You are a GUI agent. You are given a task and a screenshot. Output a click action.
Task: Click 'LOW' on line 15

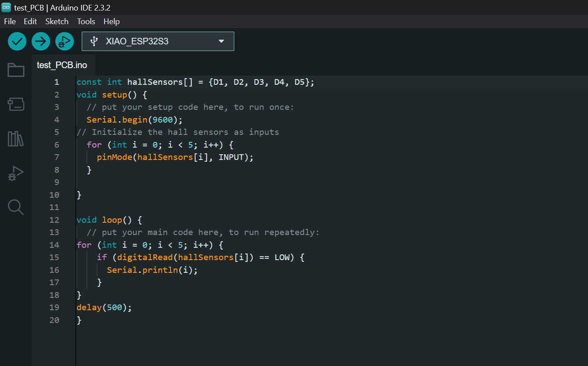282,257
